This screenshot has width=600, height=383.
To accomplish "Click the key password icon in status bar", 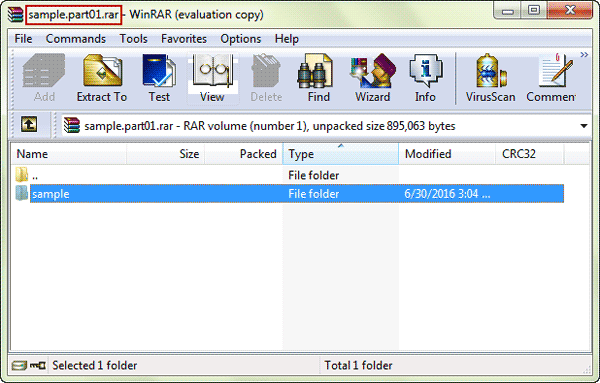I will [38, 366].
